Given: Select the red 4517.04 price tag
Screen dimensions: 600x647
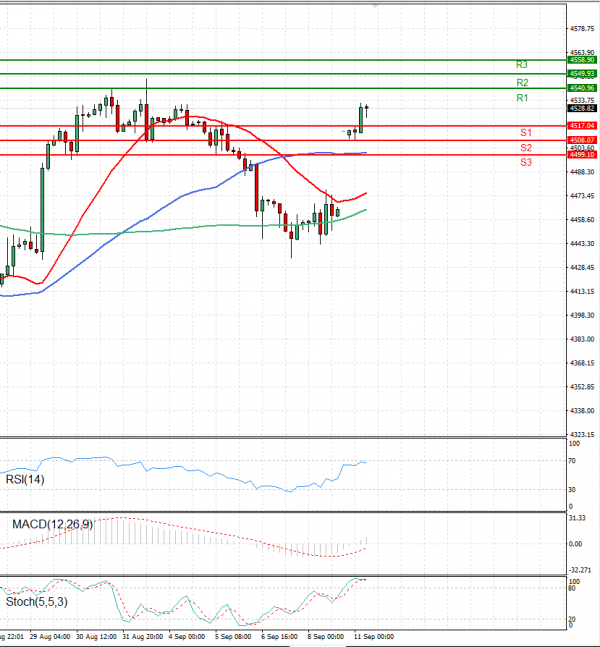Looking at the screenshot, I should click(x=582, y=125).
